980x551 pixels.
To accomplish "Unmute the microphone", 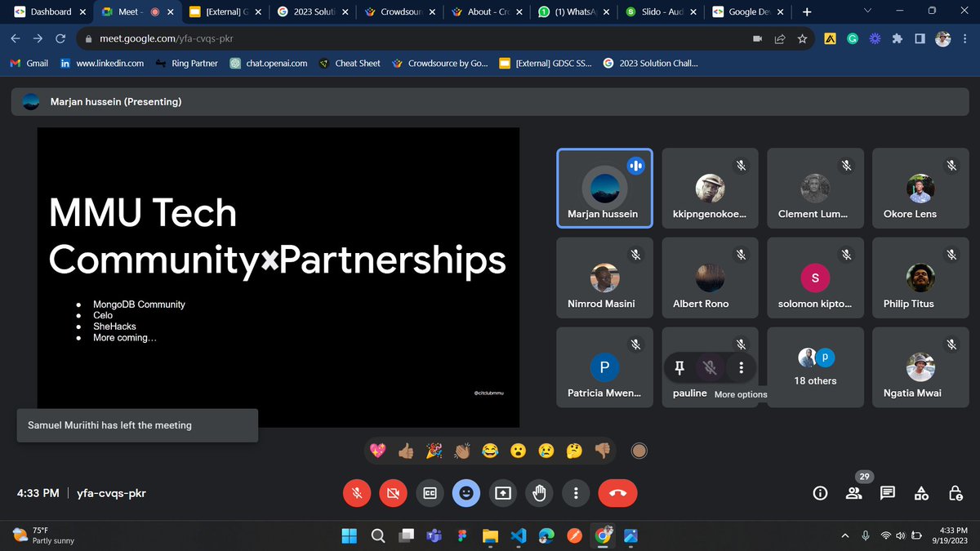I will point(356,493).
